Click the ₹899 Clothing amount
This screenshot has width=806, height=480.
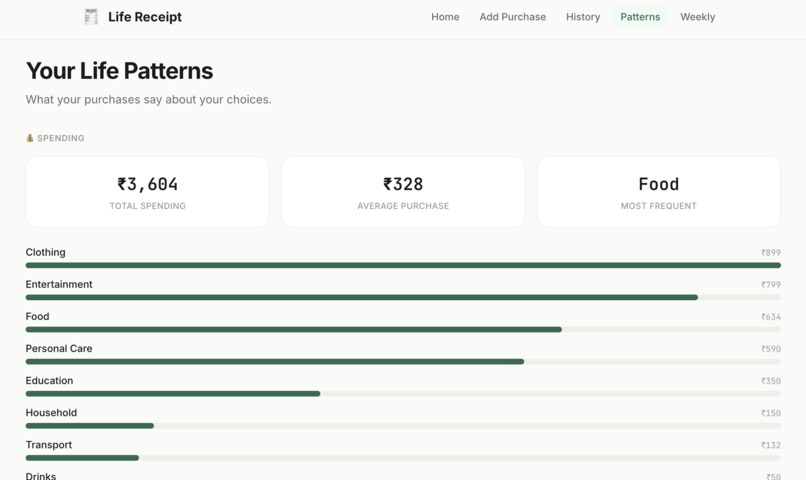771,253
